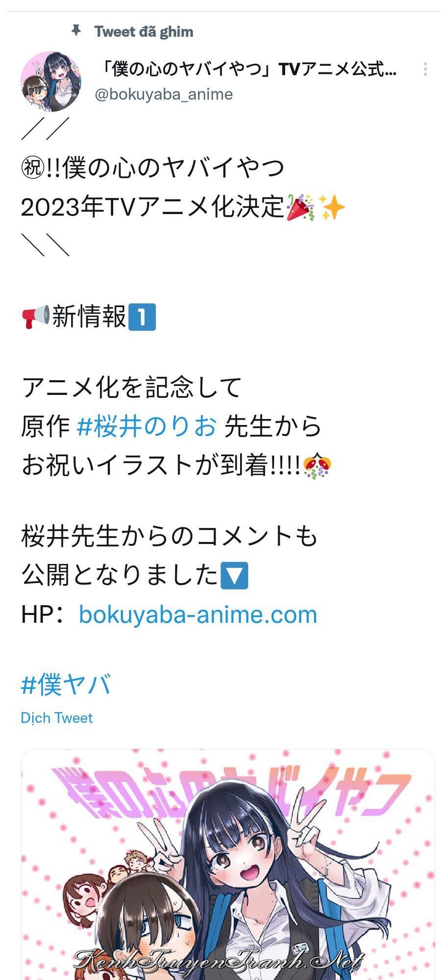The height and width of the screenshot is (980, 441).
Task: Click the red megaphone emoji
Action: (36, 317)
